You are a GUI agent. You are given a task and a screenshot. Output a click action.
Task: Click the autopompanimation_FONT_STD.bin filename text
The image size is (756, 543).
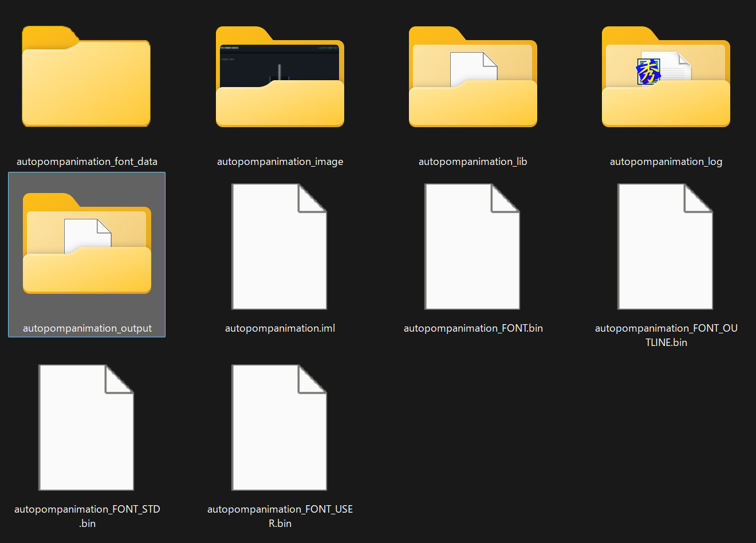[x=87, y=516]
